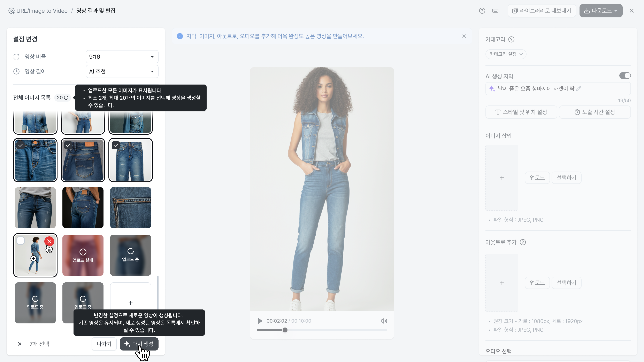Open the 영상 비율 9:16 dropdown
Screen dimensions: 644x362
click(x=122, y=57)
